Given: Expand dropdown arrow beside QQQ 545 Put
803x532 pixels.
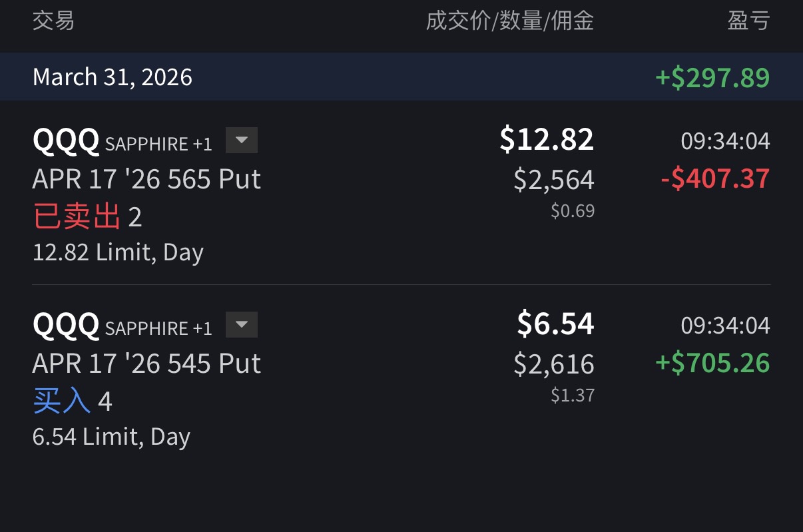Looking at the screenshot, I should click(x=241, y=325).
